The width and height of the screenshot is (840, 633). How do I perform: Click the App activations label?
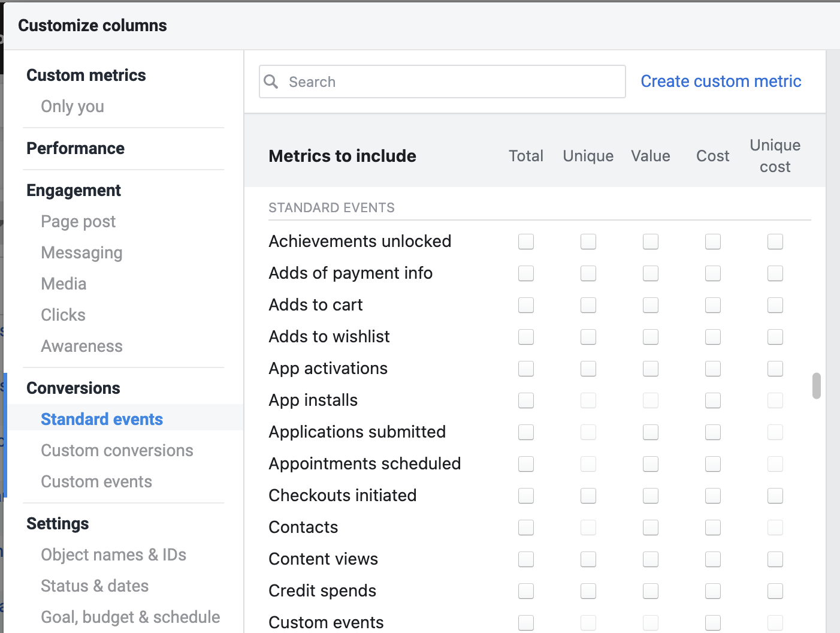click(328, 368)
